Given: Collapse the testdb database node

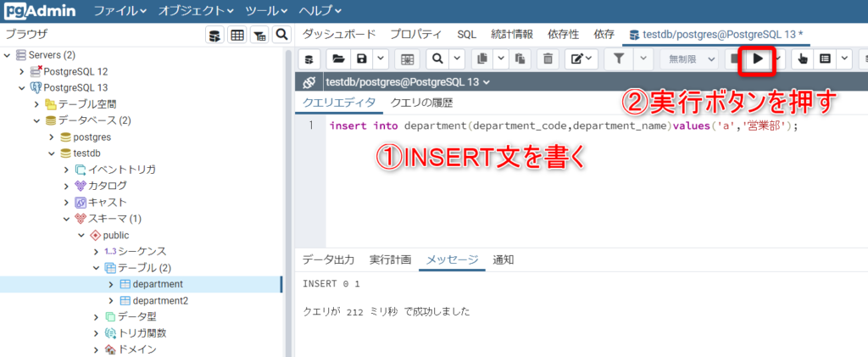Looking at the screenshot, I should 51,153.
